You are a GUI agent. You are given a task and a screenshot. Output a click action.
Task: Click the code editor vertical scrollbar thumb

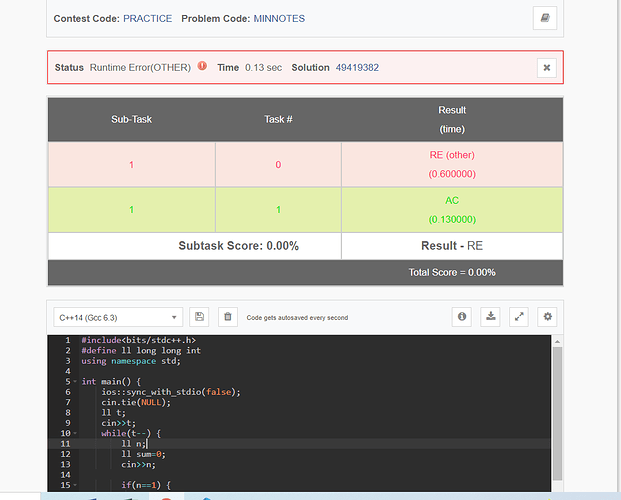point(557,414)
